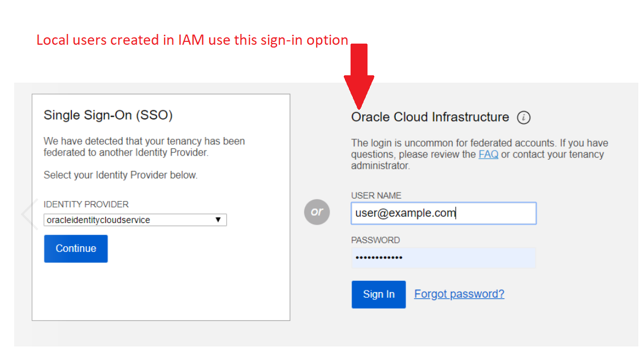Click the USER NAME field label
644x351 pixels.
pyautogui.click(x=376, y=195)
